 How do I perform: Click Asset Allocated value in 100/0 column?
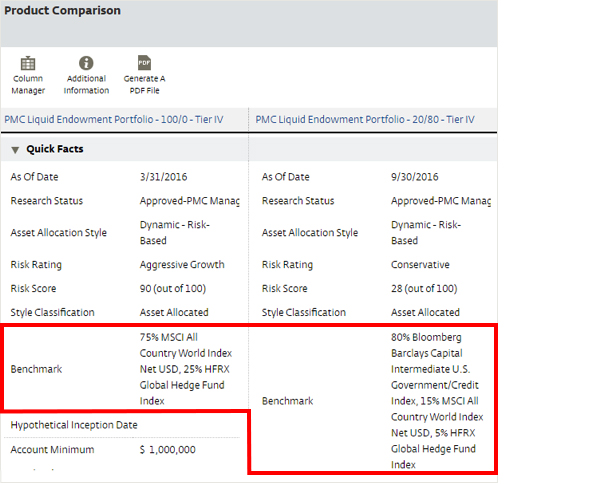[x=174, y=312]
